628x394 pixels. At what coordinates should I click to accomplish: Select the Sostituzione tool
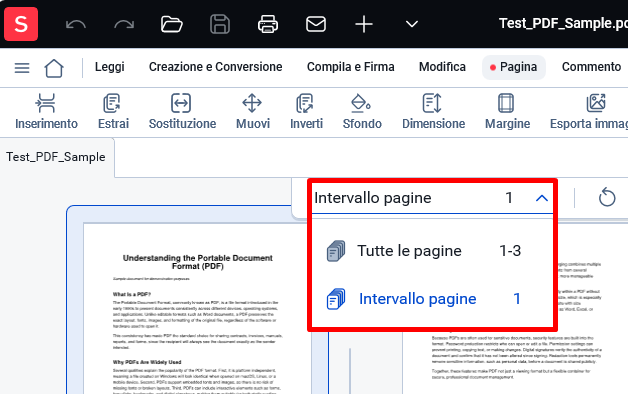coord(182,112)
